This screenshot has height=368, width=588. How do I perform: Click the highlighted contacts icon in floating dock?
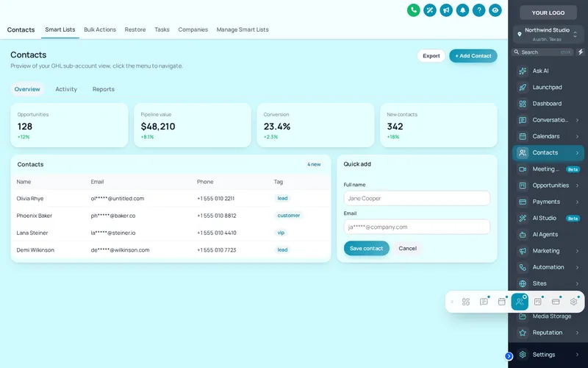[x=520, y=302]
